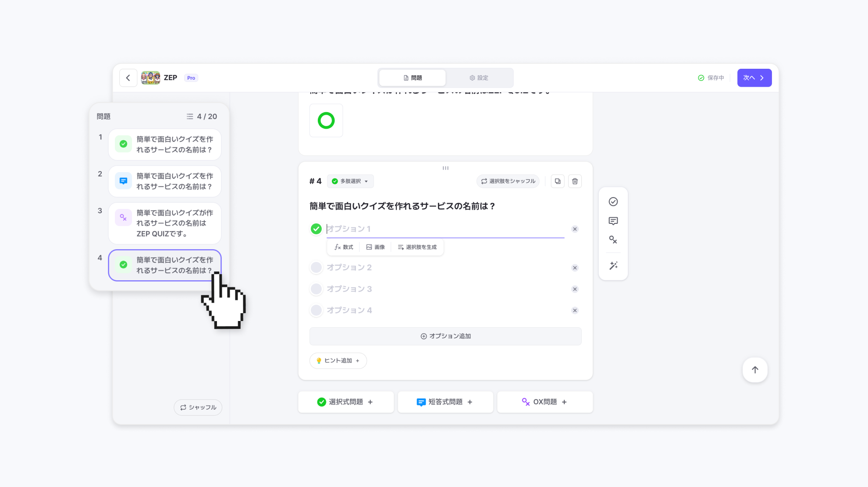
Task: Mark option 2 as the correct answer
Action: click(x=316, y=268)
